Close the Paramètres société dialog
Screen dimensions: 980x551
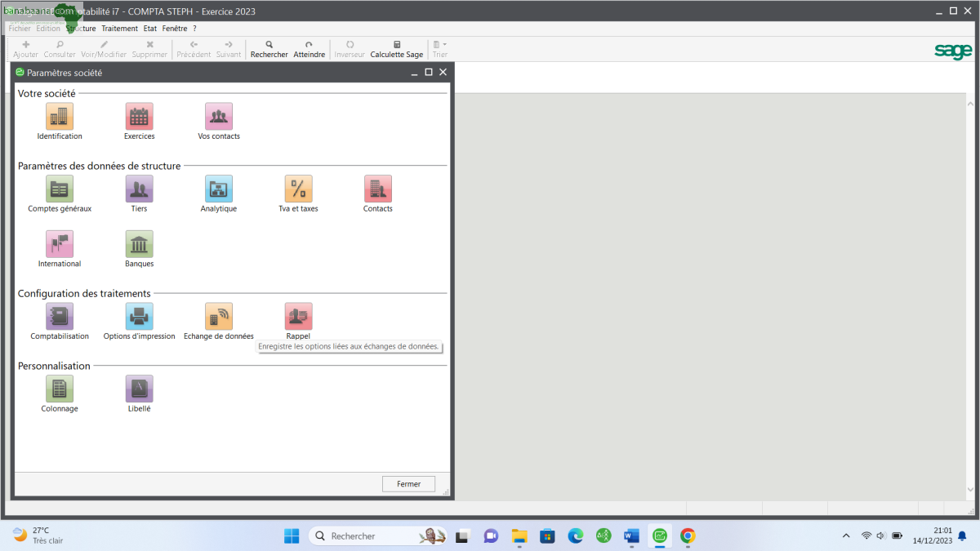pos(443,72)
